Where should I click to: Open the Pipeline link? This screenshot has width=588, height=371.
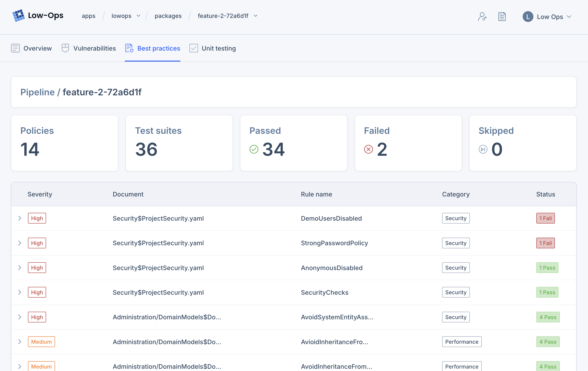[x=37, y=92]
